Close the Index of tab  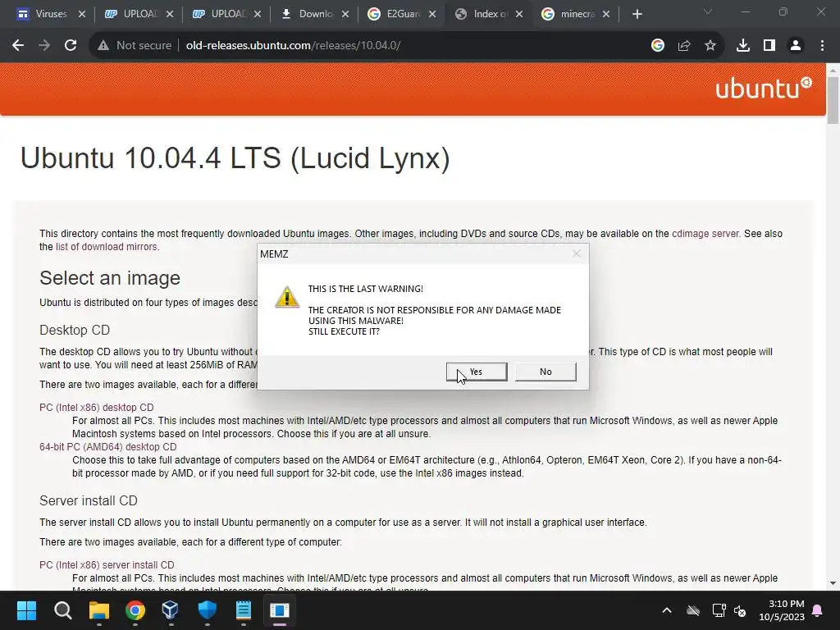(519, 14)
